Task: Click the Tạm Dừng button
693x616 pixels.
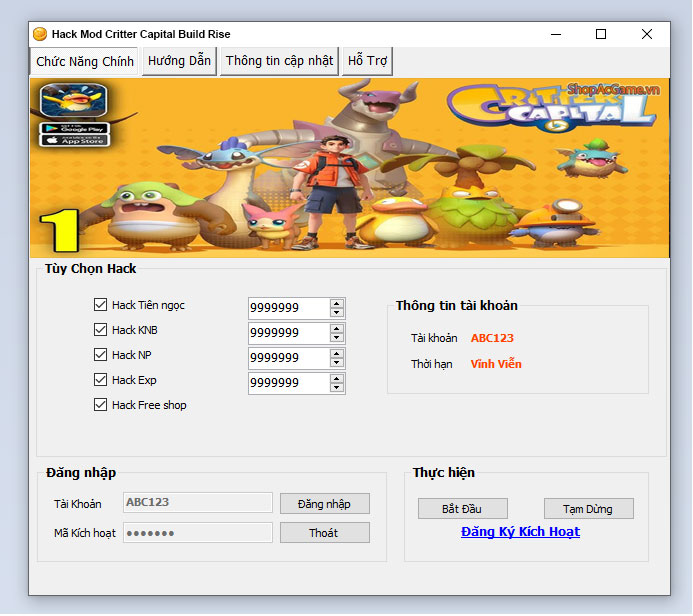Action: pos(590,509)
